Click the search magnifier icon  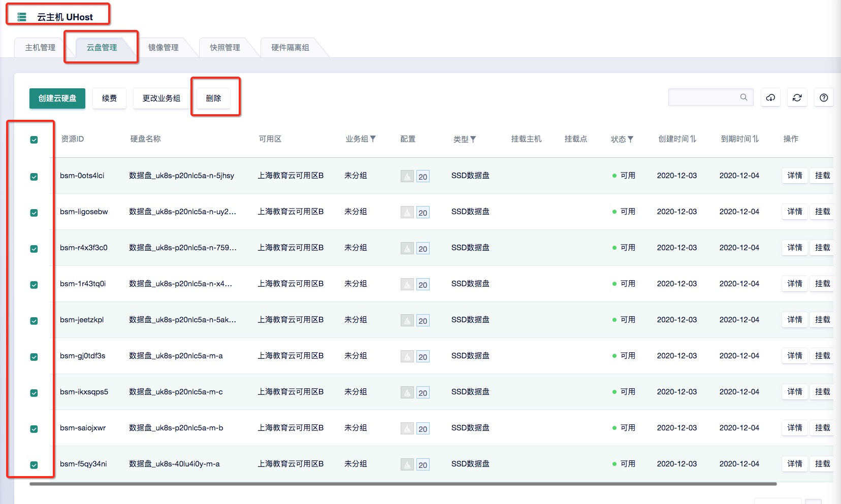pyautogui.click(x=743, y=97)
